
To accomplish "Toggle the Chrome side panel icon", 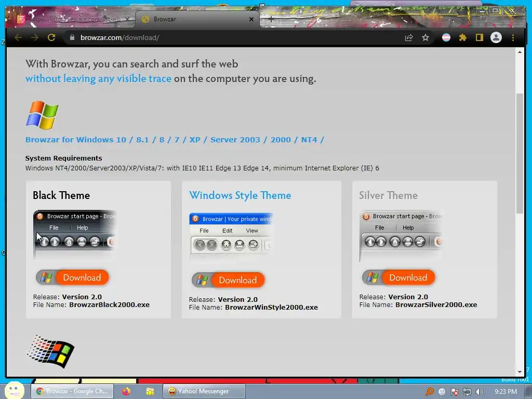I will 479,37.
